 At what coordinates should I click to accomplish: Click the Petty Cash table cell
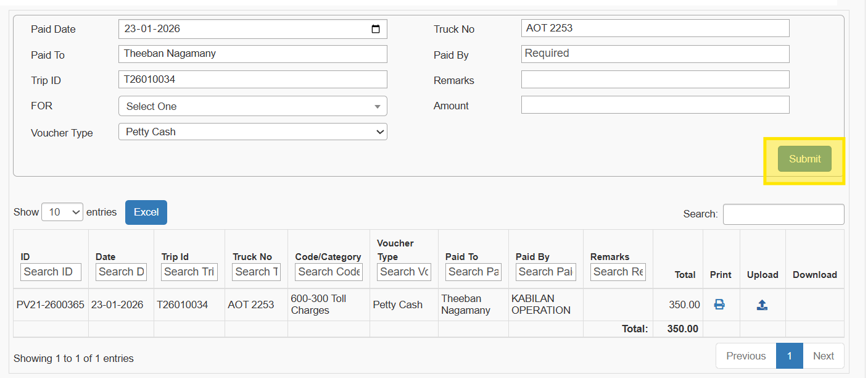[x=404, y=304]
